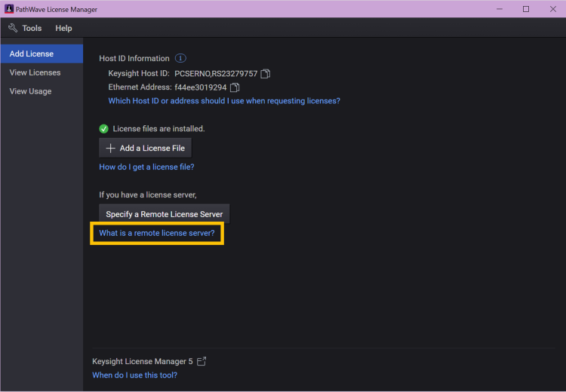Click the Add a License File button

coord(145,148)
